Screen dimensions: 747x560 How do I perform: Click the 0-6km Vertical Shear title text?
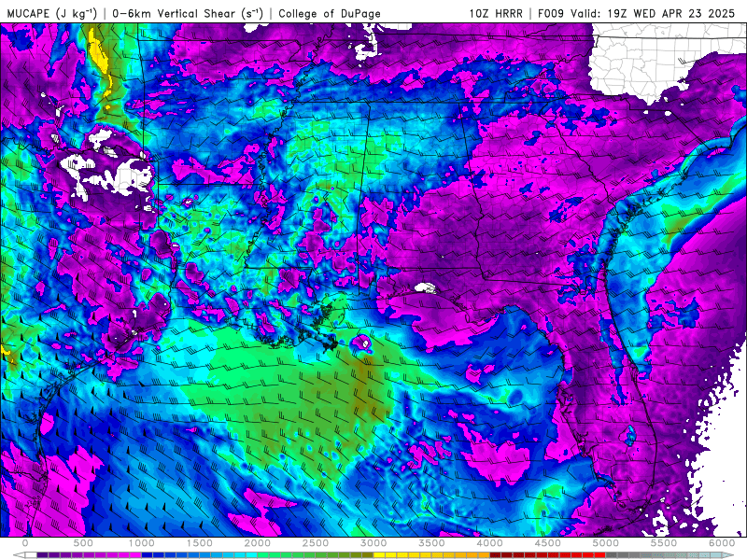point(188,13)
